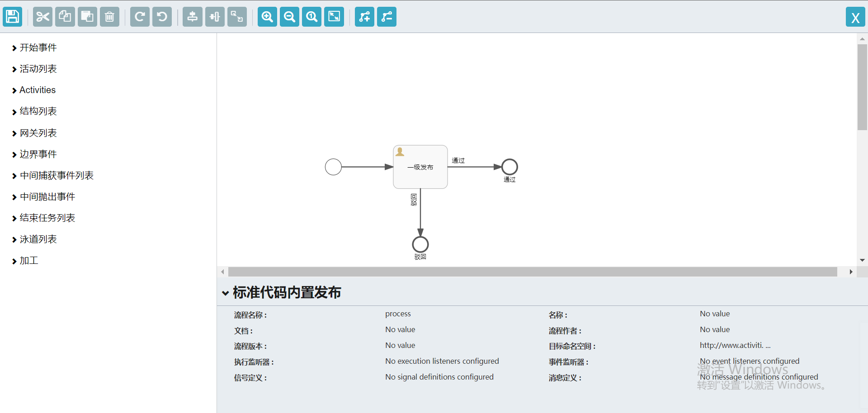
Task: Expand the 中间捕获事件列表 group
Action: (x=53, y=175)
